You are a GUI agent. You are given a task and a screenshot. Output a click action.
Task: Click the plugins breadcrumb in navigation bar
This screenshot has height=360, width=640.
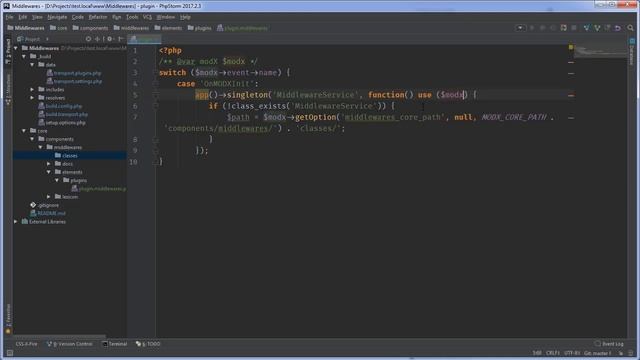(x=200, y=28)
